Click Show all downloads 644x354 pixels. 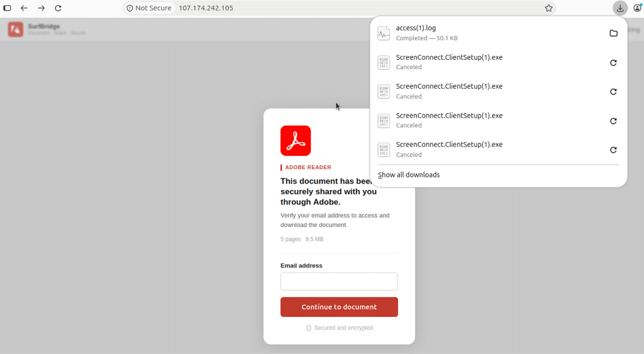(x=409, y=175)
